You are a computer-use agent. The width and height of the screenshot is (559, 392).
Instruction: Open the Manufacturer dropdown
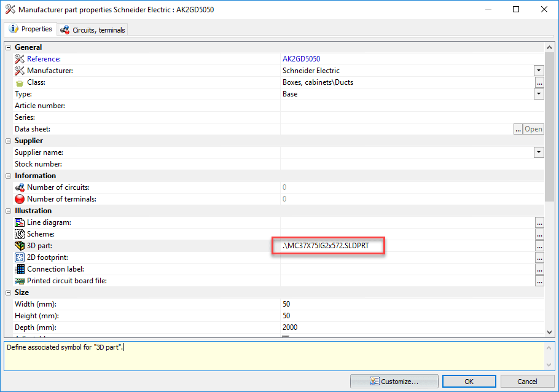[539, 71]
